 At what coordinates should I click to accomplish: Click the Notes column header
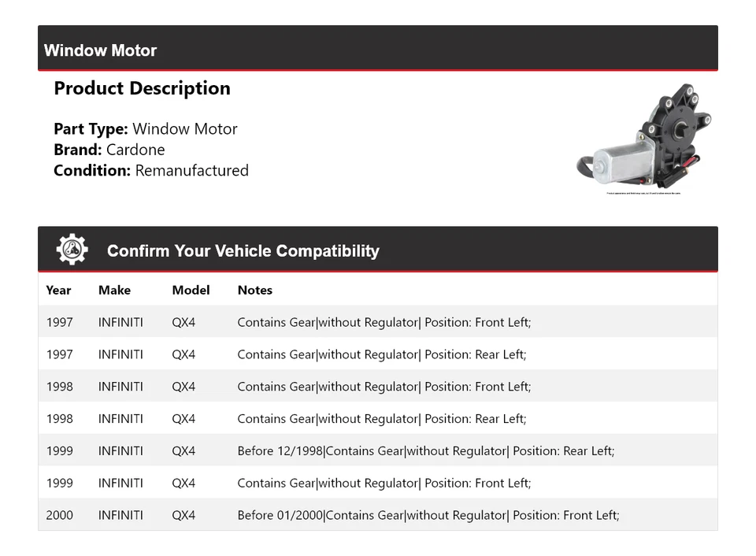254,290
